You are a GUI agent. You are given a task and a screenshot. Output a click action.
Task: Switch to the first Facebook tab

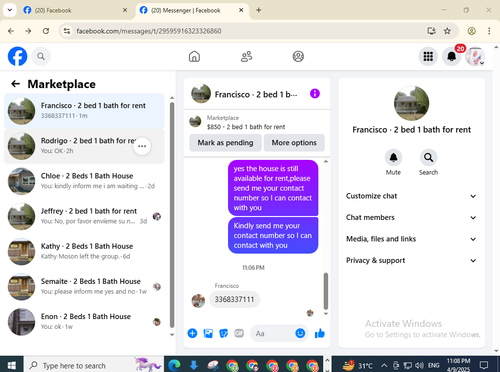(x=76, y=10)
